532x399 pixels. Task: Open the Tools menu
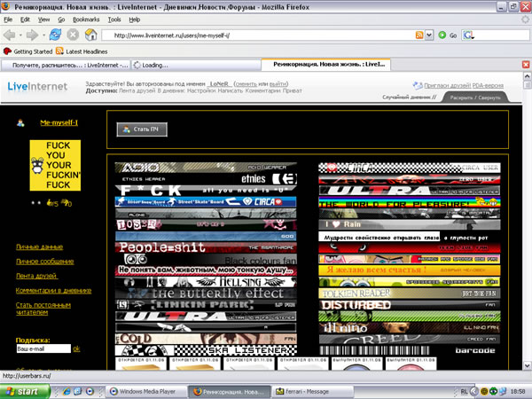114,20
